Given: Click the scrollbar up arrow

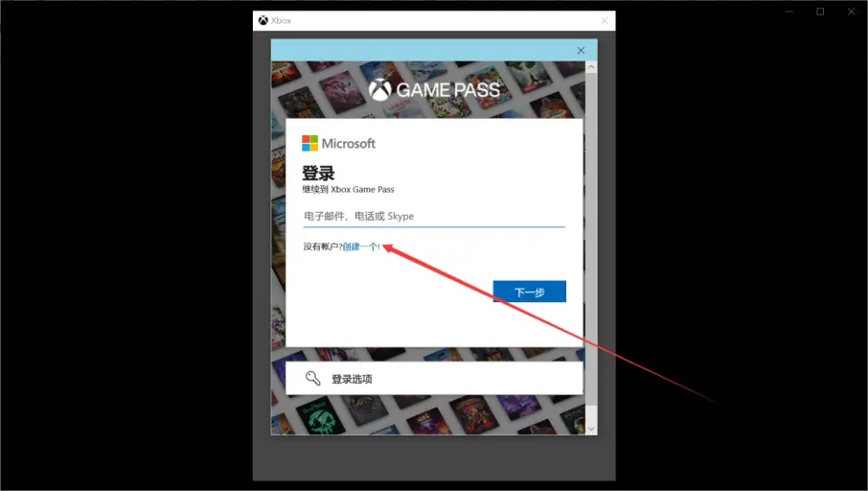Looking at the screenshot, I should [591, 67].
